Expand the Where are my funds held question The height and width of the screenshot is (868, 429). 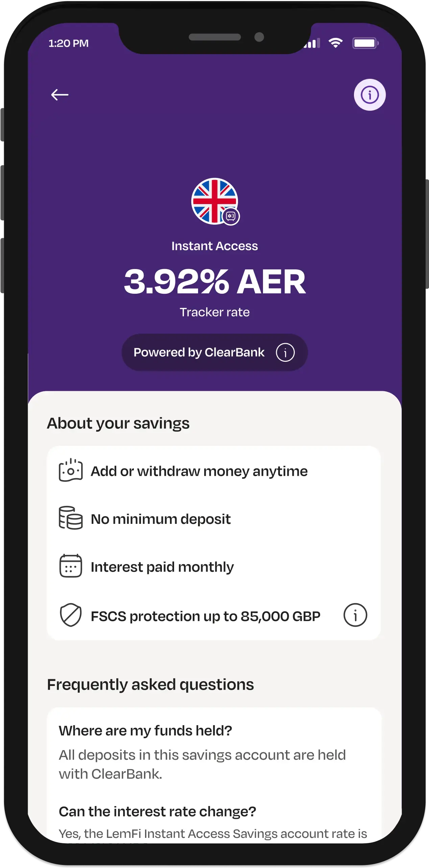pyautogui.click(x=145, y=730)
